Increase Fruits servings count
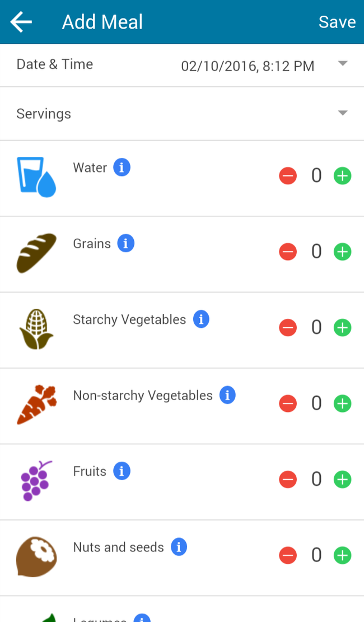Screen dimensions: 364x622 [342, 479]
